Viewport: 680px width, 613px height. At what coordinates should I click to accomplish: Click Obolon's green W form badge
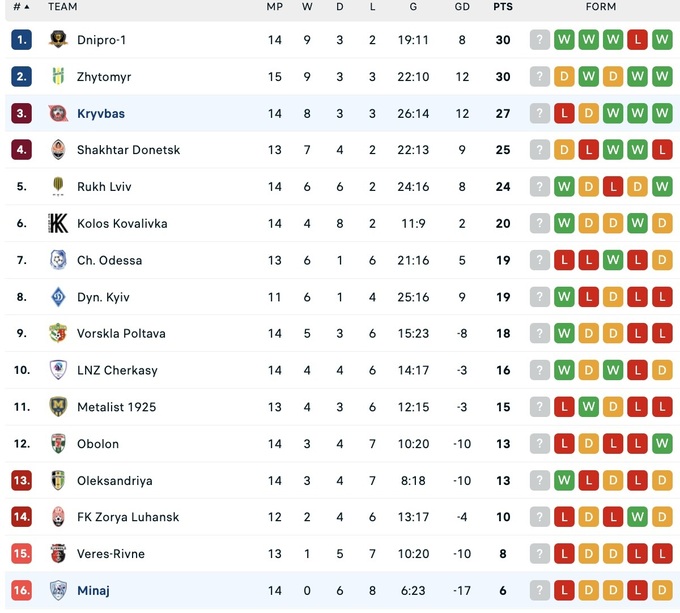[x=662, y=443]
